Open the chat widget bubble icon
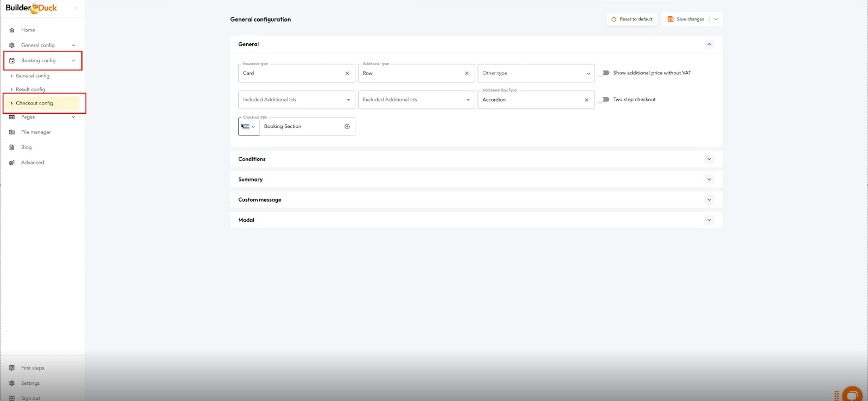This screenshot has height=401, width=868. 852,394
